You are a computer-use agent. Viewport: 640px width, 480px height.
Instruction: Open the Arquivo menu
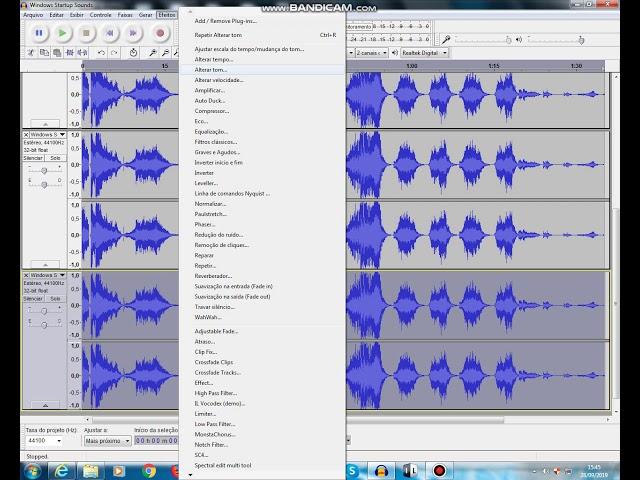pyautogui.click(x=33, y=15)
